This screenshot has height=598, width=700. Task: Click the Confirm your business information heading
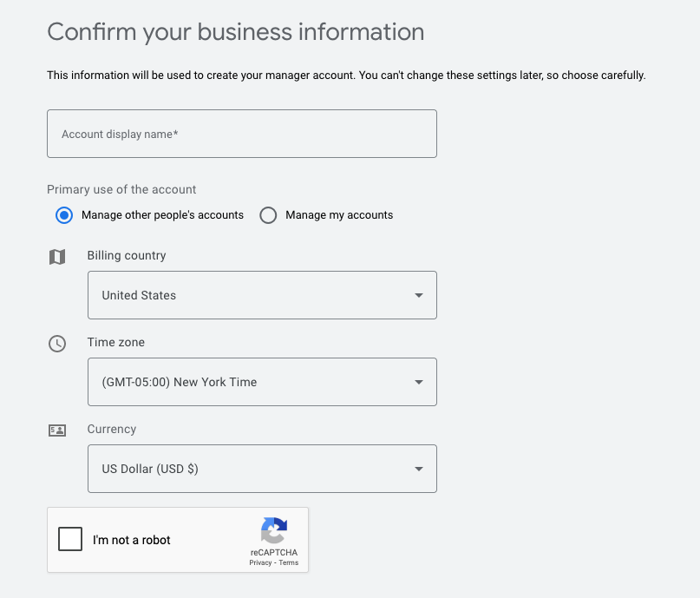235,32
